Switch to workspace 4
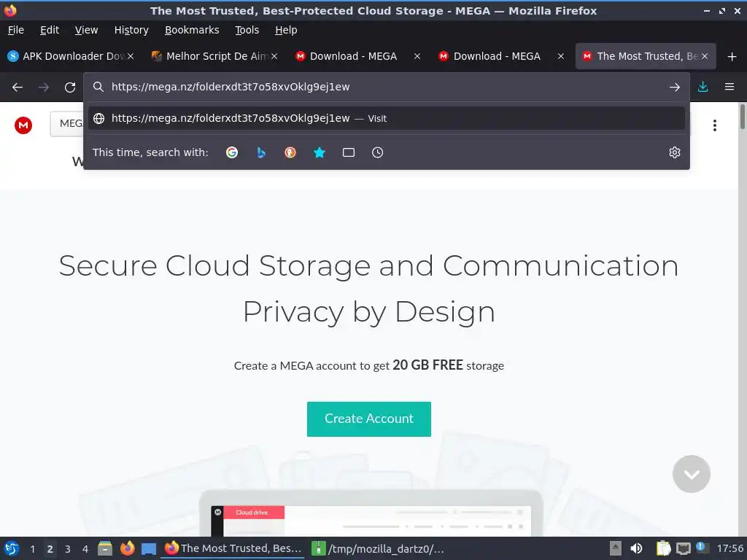 click(x=85, y=549)
